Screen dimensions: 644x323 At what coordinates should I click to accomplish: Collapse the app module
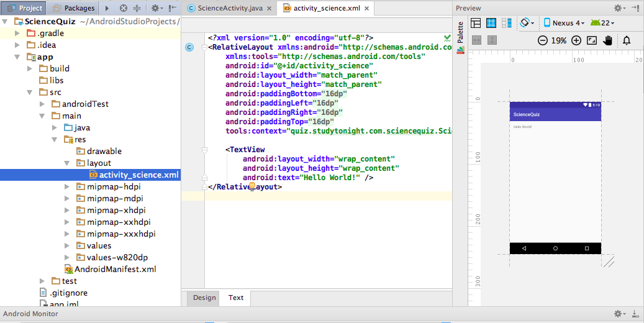click(x=17, y=57)
